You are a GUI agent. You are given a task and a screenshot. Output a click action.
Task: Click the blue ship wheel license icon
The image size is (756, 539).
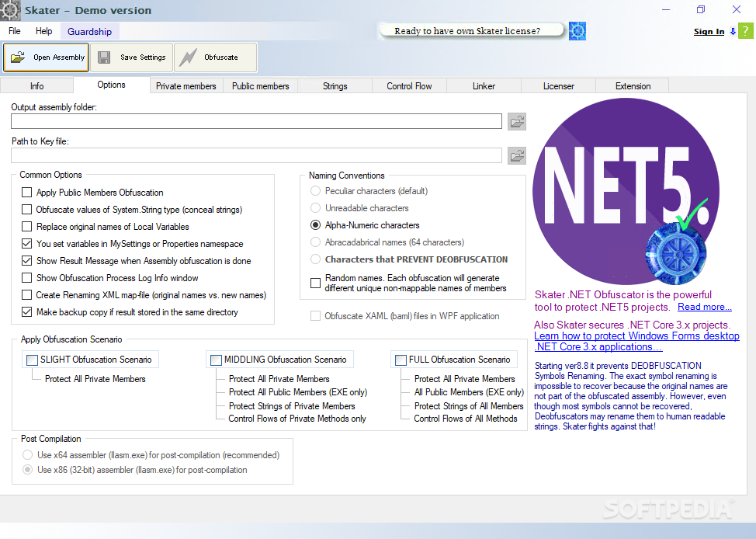(x=577, y=31)
